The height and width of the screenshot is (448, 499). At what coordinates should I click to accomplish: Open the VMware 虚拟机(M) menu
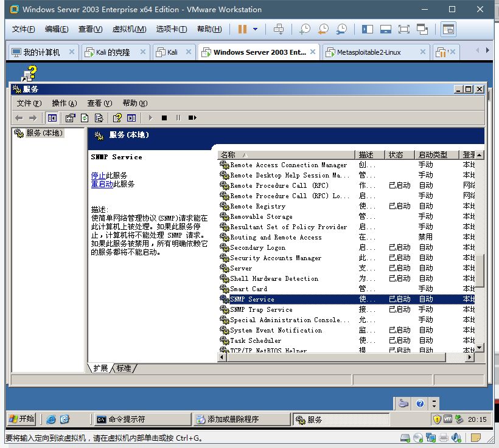click(x=129, y=29)
